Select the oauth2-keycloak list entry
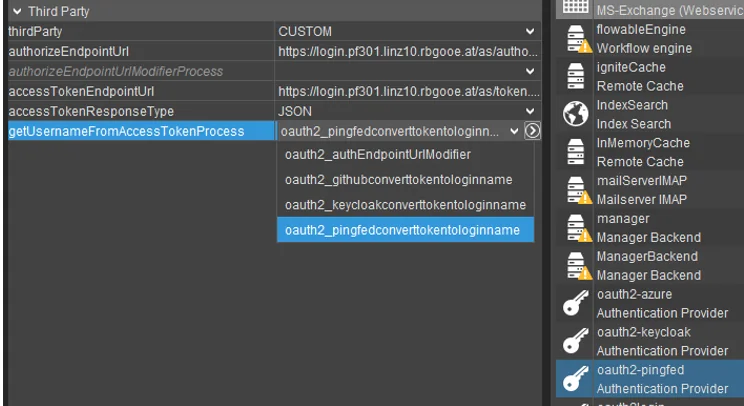The width and height of the screenshot is (744, 406). click(650, 341)
